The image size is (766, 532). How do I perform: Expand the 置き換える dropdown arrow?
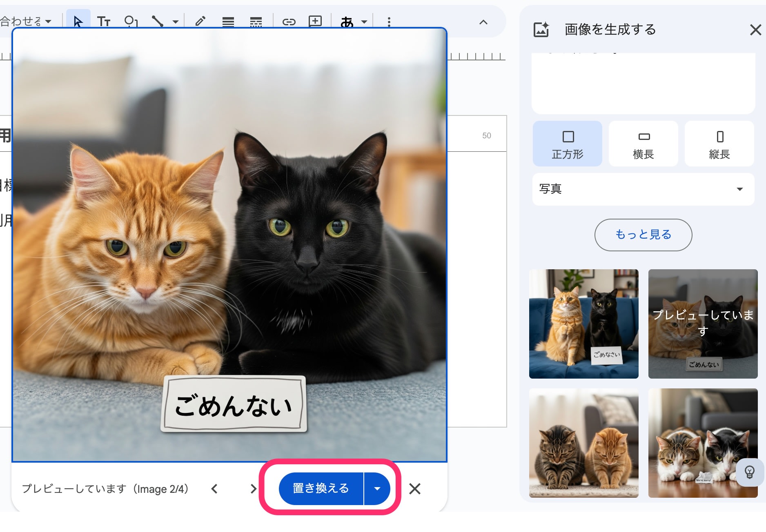point(377,488)
